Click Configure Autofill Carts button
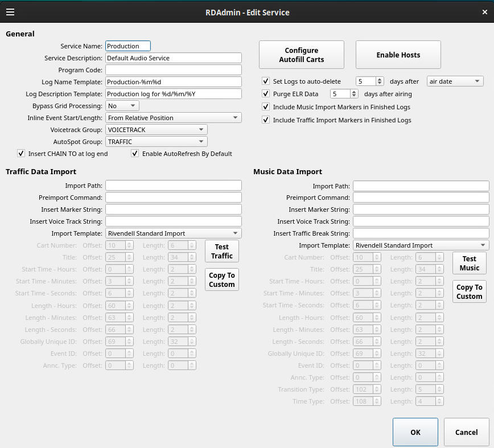494x448 pixels. [x=302, y=55]
